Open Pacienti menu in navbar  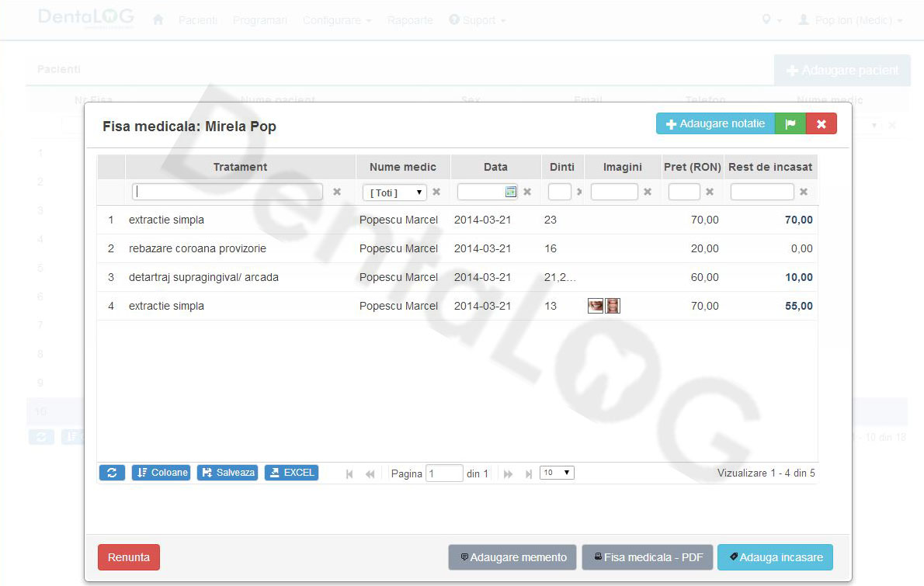click(198, 21)
